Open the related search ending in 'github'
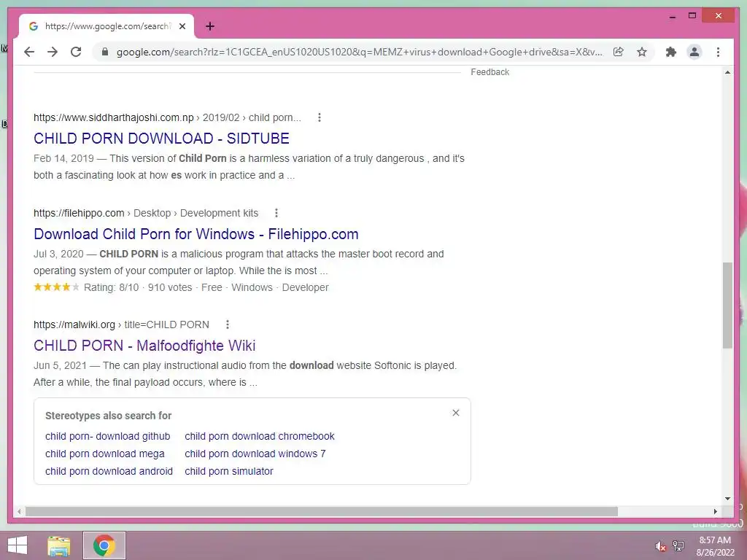Image resolution: width=747 pixels, height=560 pixels. click(x=108, y=436)
